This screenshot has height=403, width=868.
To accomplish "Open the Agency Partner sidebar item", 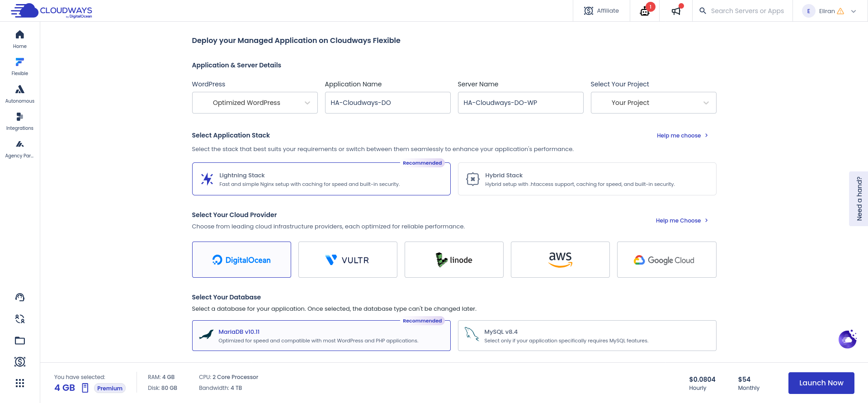I will pyautogui.click(x=20, y=149).
